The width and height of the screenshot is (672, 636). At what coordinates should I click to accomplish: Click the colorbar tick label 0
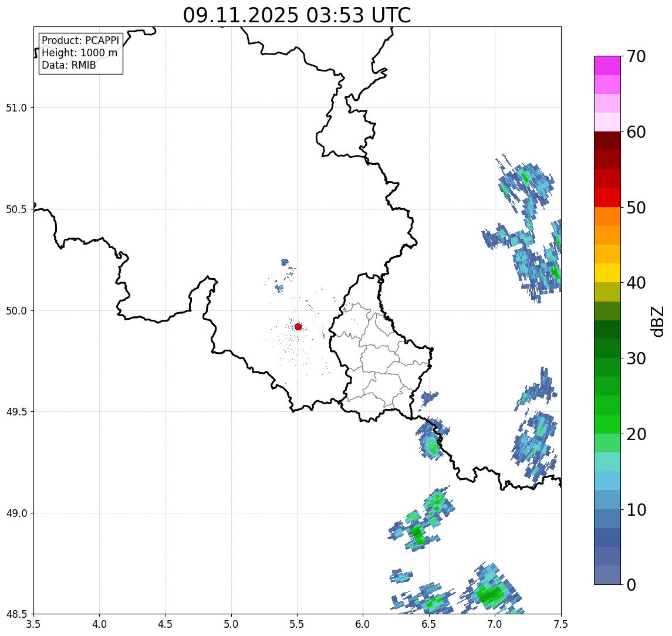(x=632, y=584)
